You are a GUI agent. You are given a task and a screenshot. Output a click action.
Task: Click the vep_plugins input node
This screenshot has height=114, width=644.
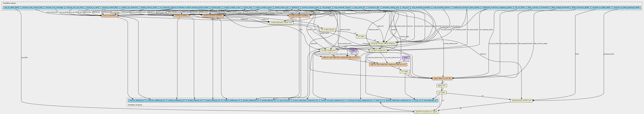pos(326,8)
